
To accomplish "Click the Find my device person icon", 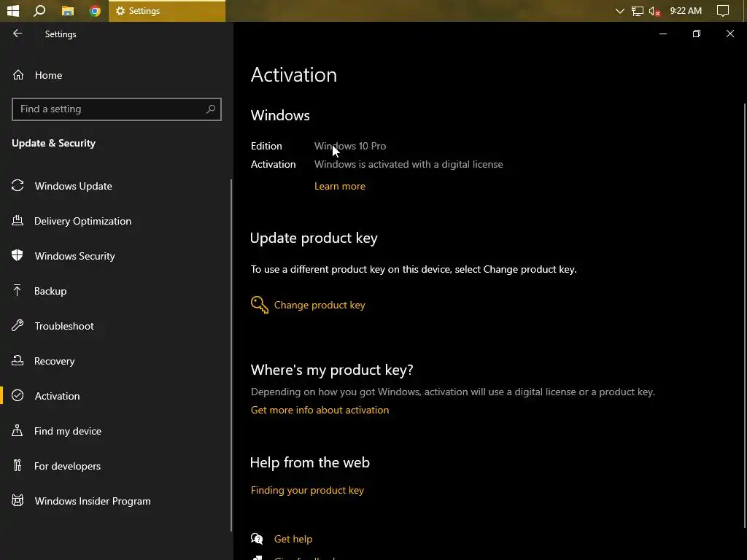I will [18, 430].
